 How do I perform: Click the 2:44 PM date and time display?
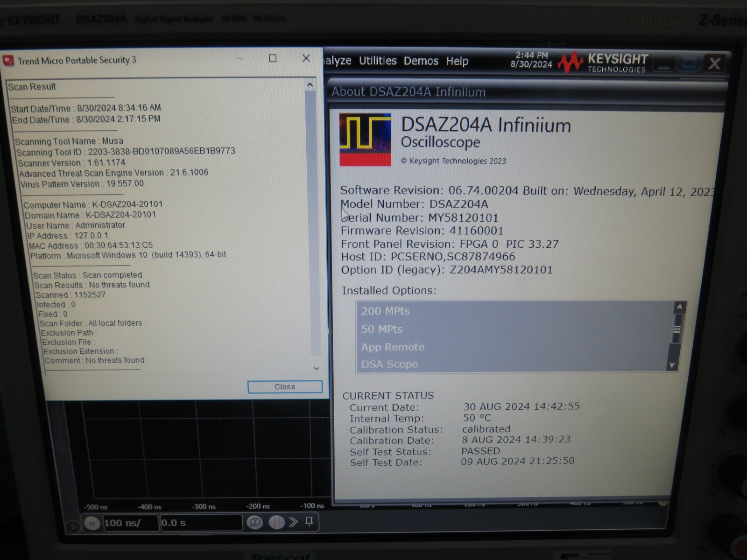(x=531, y=60)
